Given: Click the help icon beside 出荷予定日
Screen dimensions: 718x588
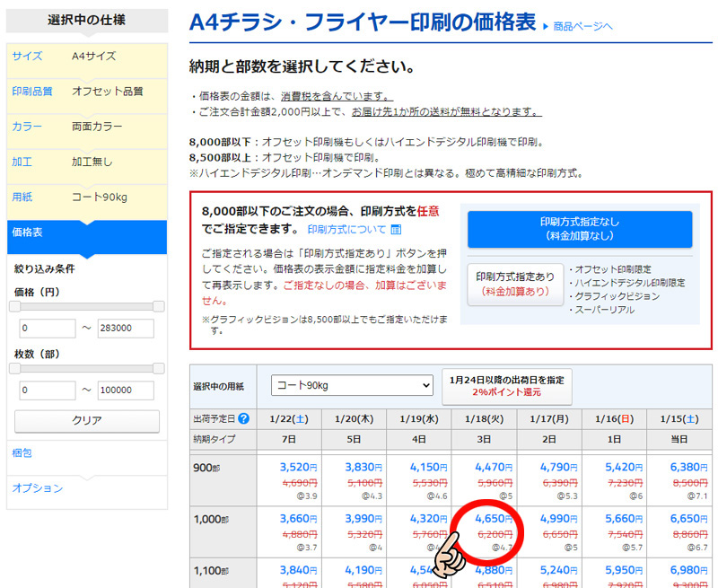Looking at the screenshot, I should 244,418.
